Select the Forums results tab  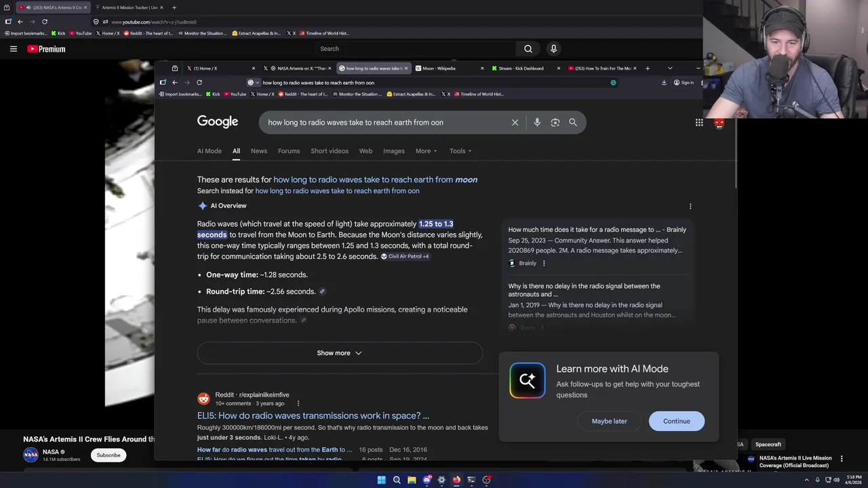(289, 151)
